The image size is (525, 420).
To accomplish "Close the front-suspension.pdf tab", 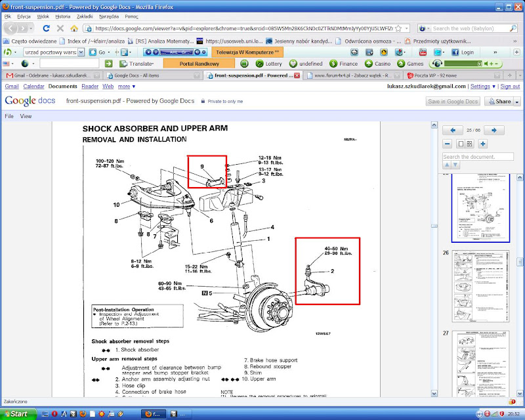I will 297,75.
